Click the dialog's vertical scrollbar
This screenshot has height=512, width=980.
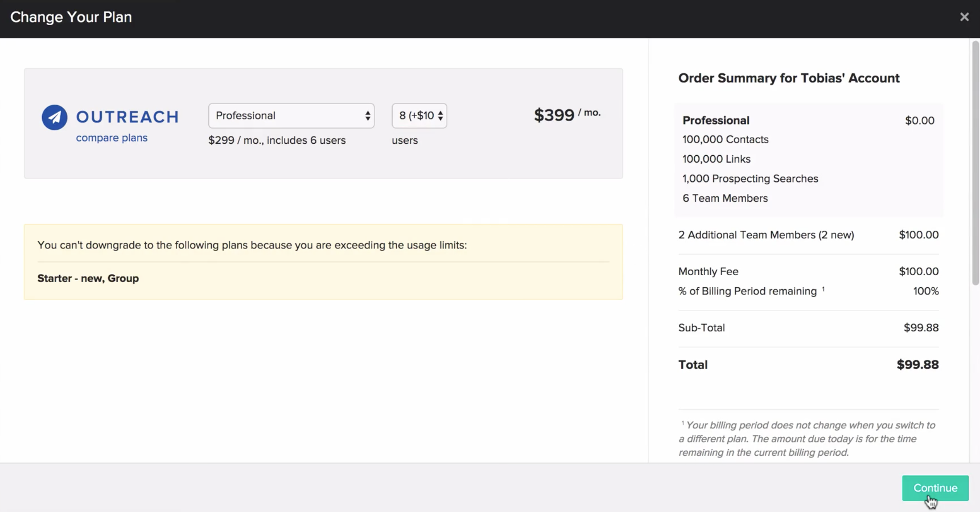click(975, 162)
